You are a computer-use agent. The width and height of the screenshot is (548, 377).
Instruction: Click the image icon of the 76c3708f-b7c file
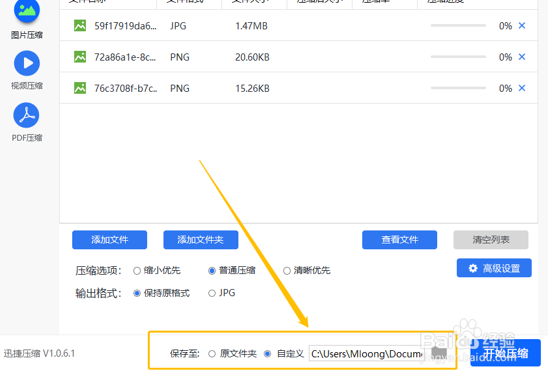pos(80,88)
